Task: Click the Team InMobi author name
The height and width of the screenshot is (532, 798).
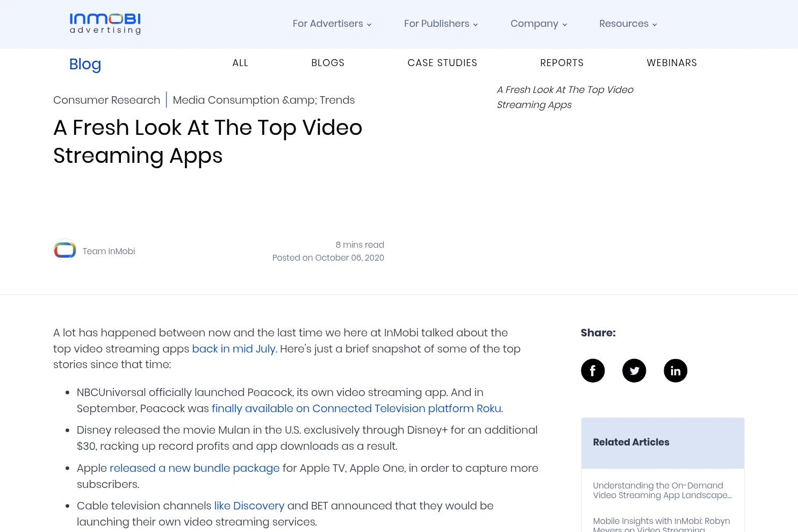Action: click(x=109, y=251)
